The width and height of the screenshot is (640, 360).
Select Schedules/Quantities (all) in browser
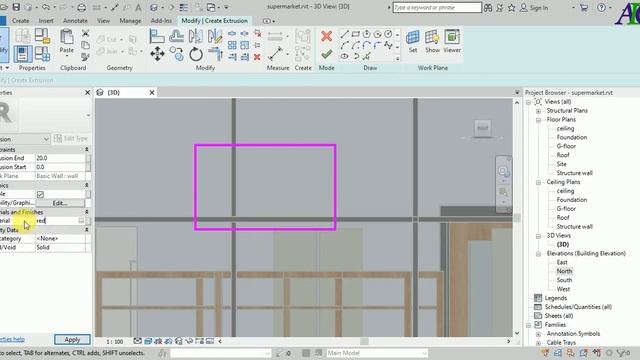578,307
